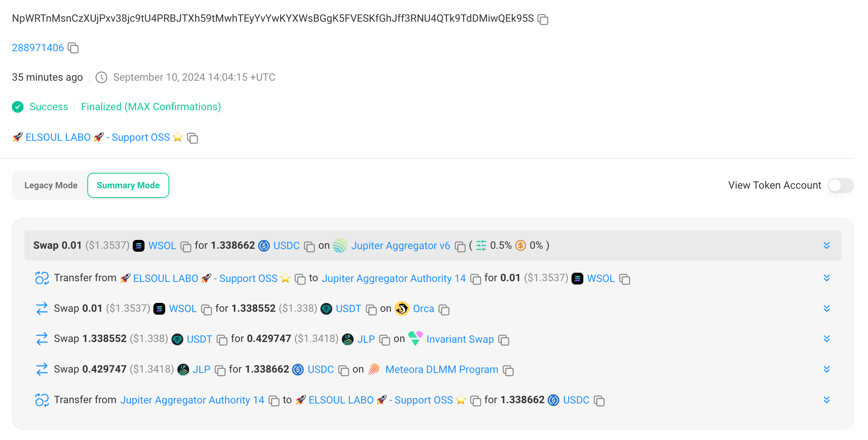The width and height of the screenshot is (868, 440).
Task: Open Jupiter Aggregator Authority 14 in first transfer
Action: [394, 278]
